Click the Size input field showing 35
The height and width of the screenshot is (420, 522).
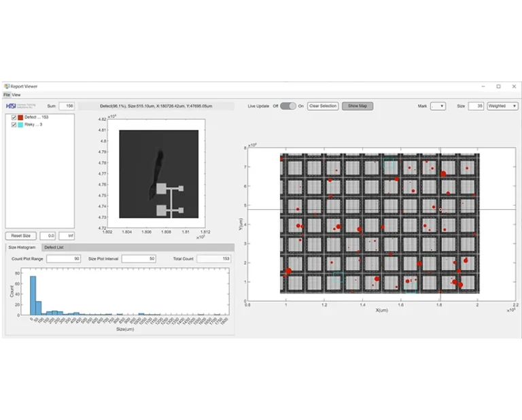[x=476, y=106]
